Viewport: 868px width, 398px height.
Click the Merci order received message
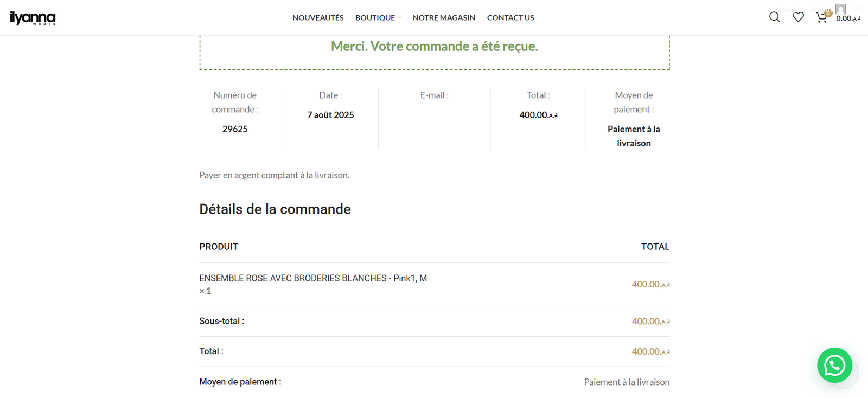[x=434, y=47]
